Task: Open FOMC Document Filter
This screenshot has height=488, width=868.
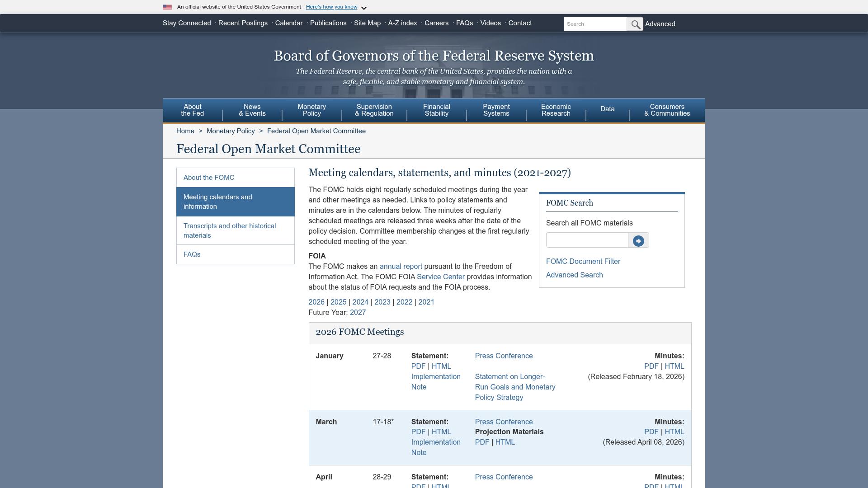Action: (583, 262)
